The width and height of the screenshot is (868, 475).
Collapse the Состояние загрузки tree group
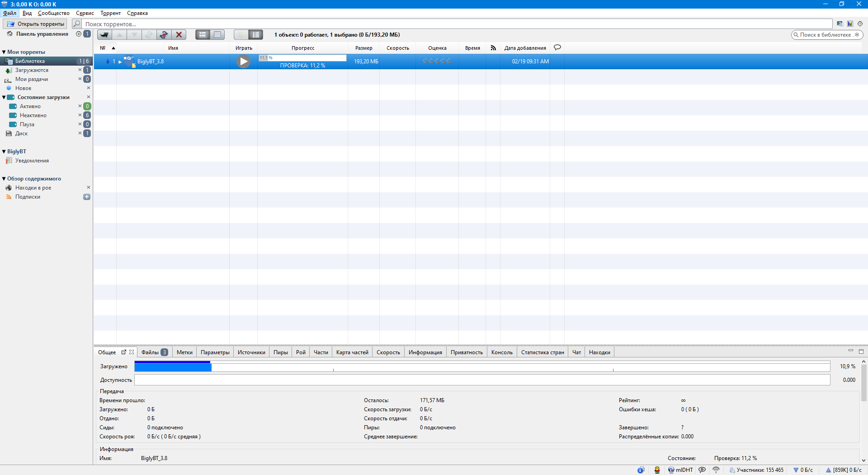tap(4, 97)
